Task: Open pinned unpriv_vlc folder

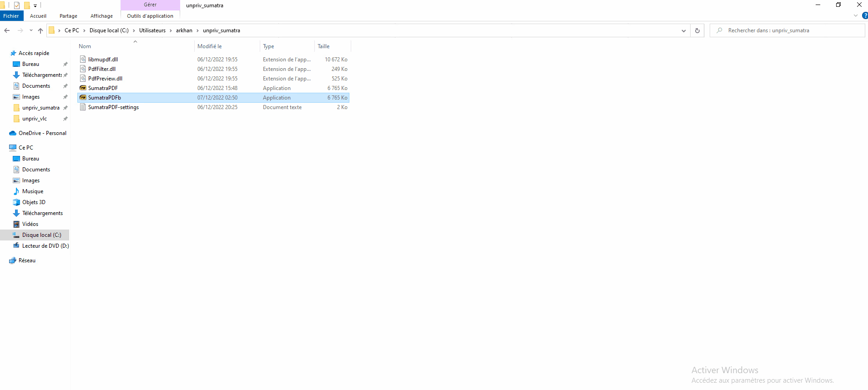Action: 35,119
